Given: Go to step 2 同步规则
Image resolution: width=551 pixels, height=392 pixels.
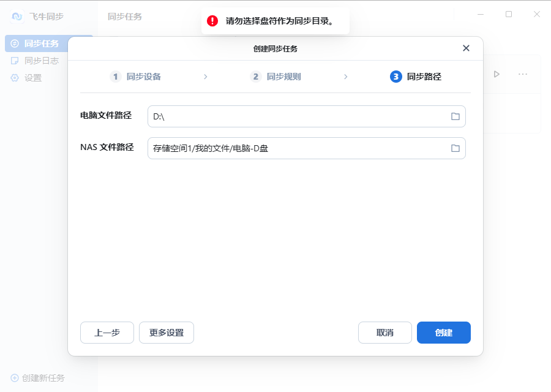Looking at the screenshot, I should coord(275,77).
